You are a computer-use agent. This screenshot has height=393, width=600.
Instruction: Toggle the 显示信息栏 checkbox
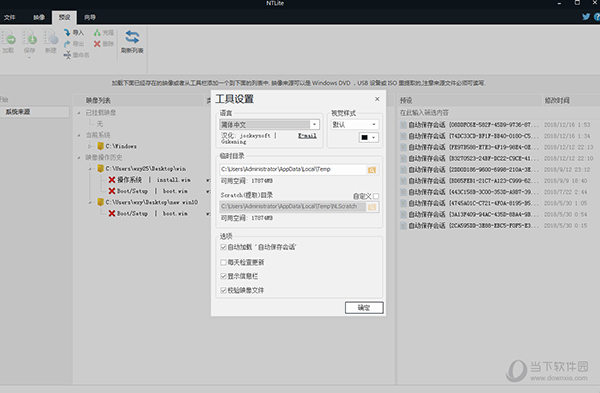[x=223, y=276]
